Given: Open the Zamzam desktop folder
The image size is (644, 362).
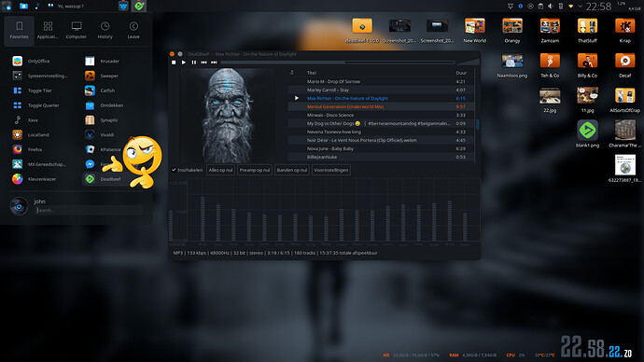Looking at the screenshot, I should [550, 31].
